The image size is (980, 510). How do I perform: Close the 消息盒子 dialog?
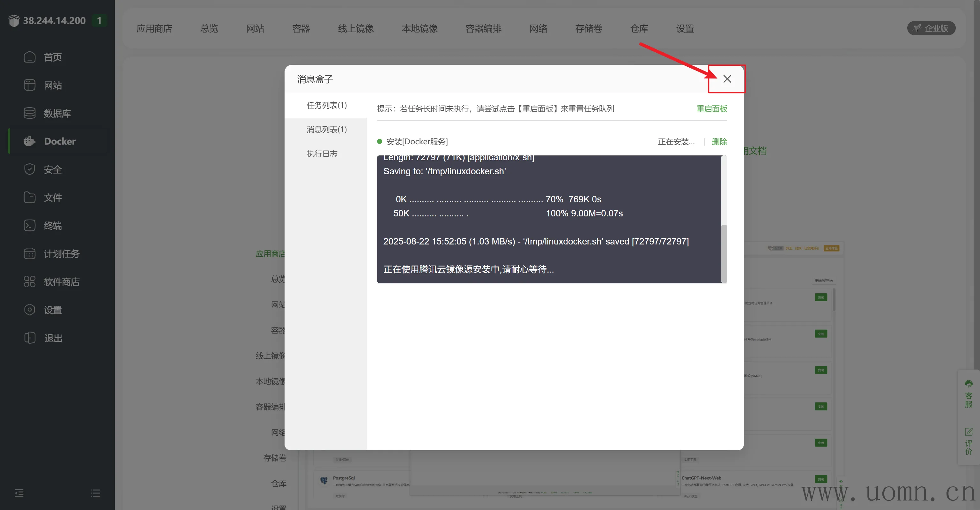pyautogui.click(x=727, y=79)
